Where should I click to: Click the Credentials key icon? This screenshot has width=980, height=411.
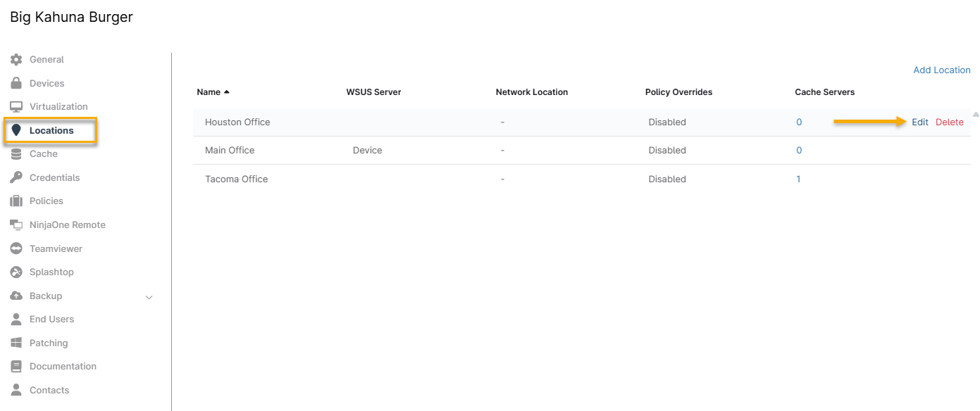16,177
